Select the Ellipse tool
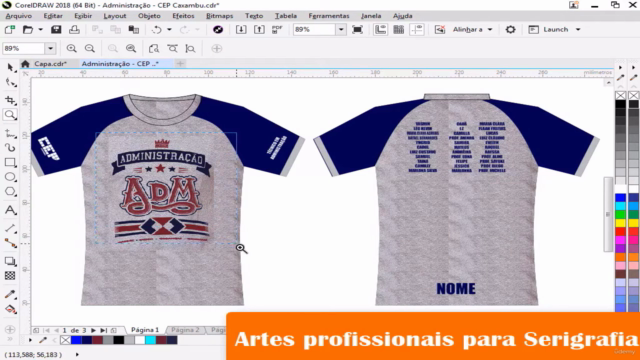Screen dimensions: 640x360 [10, 177]
